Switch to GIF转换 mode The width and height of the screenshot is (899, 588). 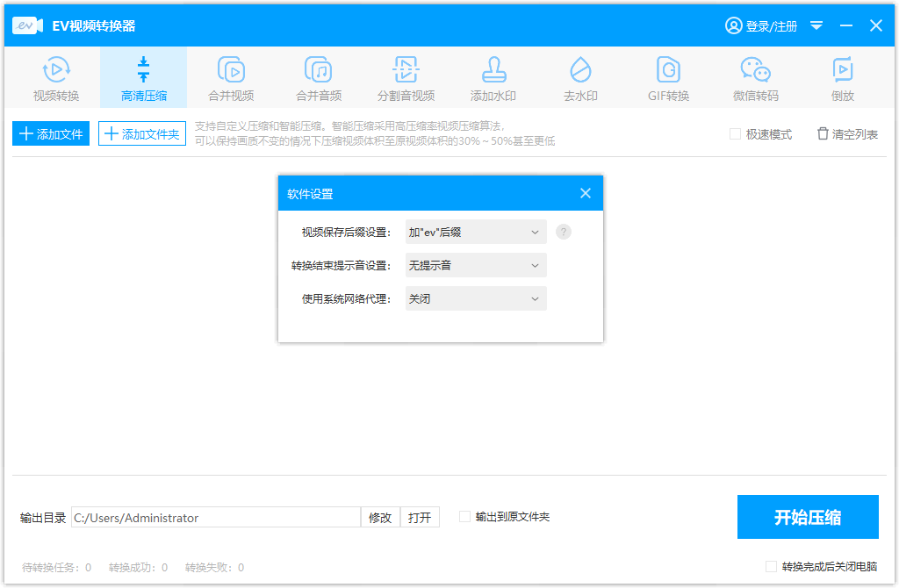[x=667, y=77]
